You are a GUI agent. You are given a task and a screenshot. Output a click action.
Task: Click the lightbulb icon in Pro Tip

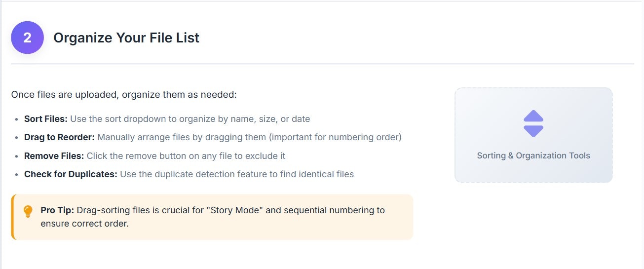click(x=28, y=211)
